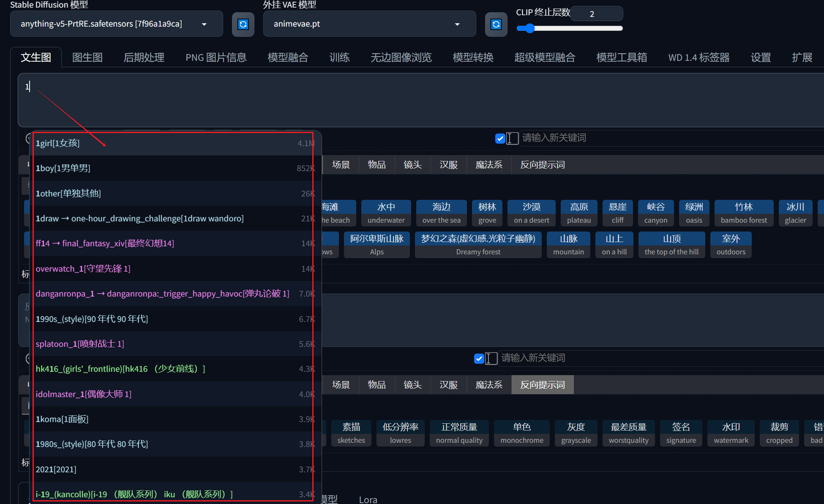Open the WD 1.4 标签器 tab
The width and height of the screenshot is (824, 504).
(x=699, y=57)
